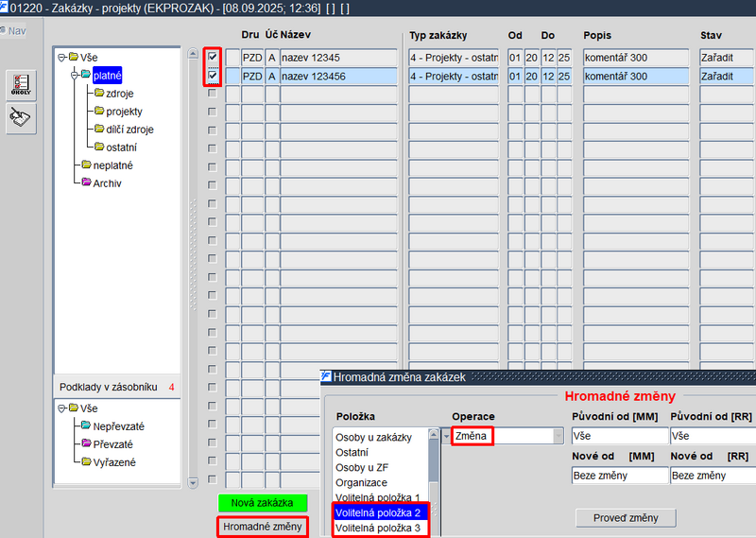Click the folder icon of ostatní

[x=99, y=147]
